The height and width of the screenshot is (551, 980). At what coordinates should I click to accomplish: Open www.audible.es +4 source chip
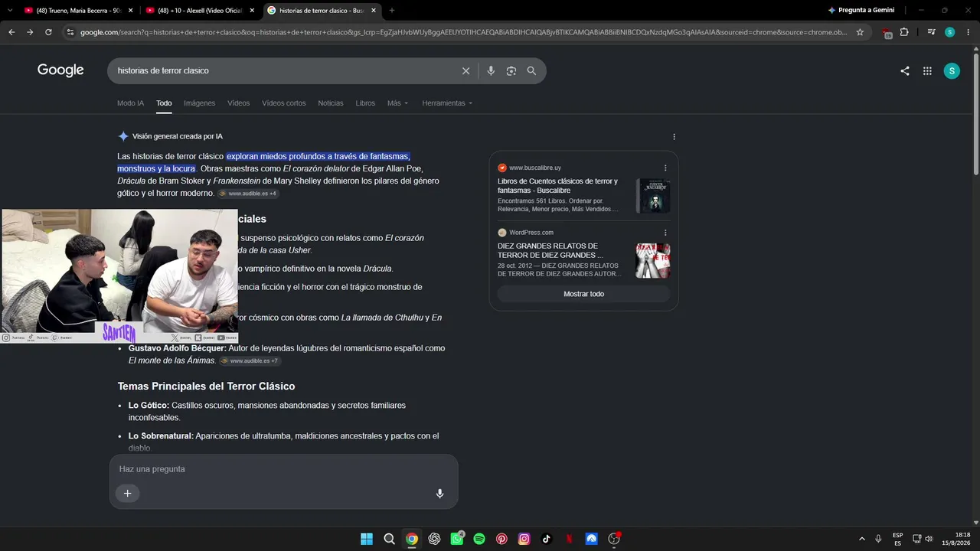click(248, 194)
